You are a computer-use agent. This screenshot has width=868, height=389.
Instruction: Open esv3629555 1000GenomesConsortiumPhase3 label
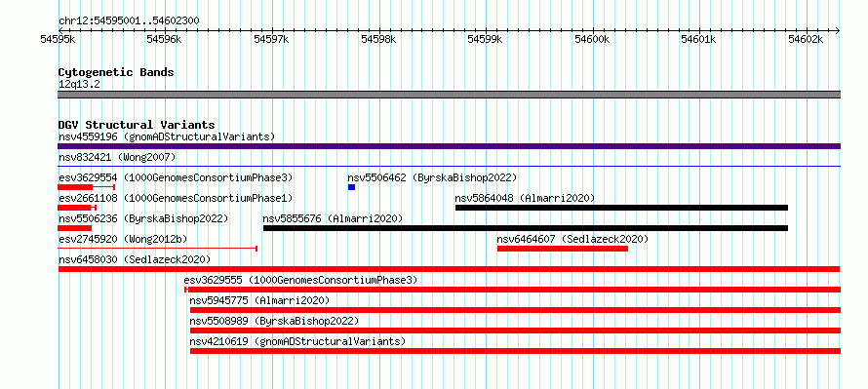coord(300,280)
